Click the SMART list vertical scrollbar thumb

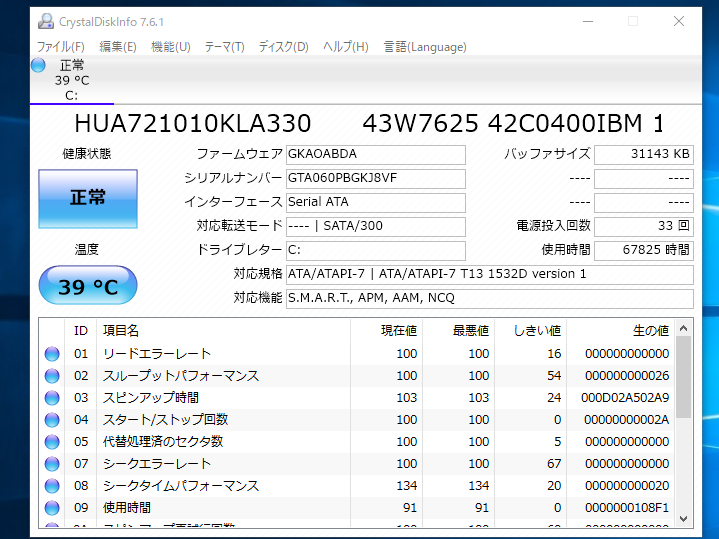[x=683, y=377]
